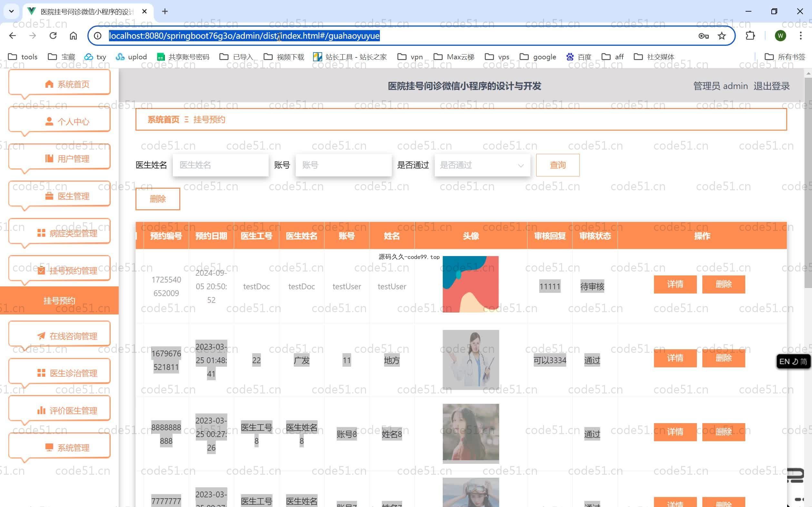
Task: Click the 可以3334 review reply cell
Action: point(550,361)
